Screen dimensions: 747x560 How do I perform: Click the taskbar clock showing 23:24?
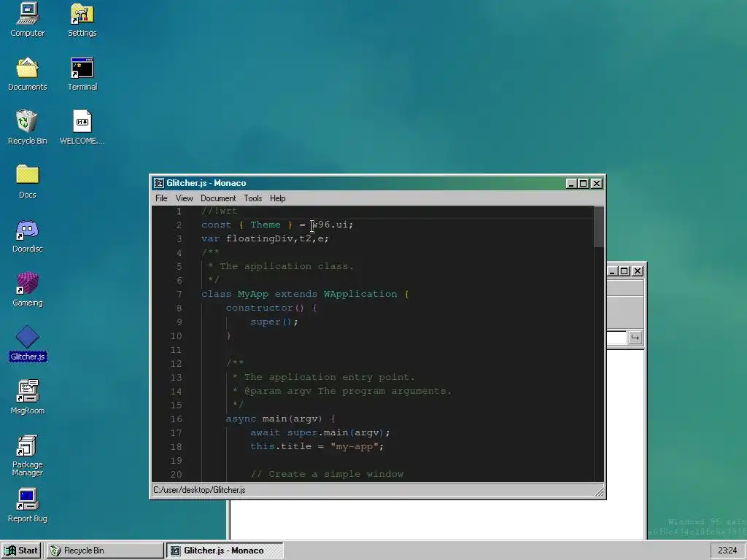[x=727, y=551]
